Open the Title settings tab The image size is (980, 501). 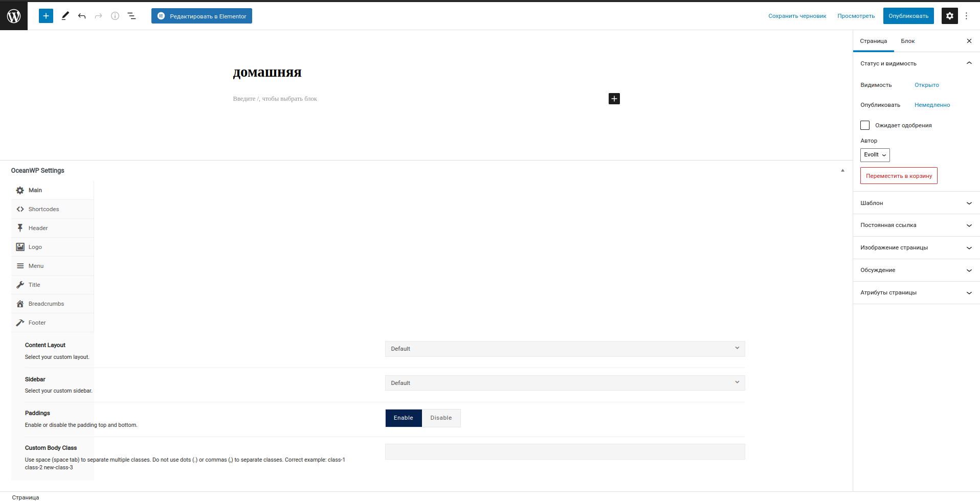(52, 285)
